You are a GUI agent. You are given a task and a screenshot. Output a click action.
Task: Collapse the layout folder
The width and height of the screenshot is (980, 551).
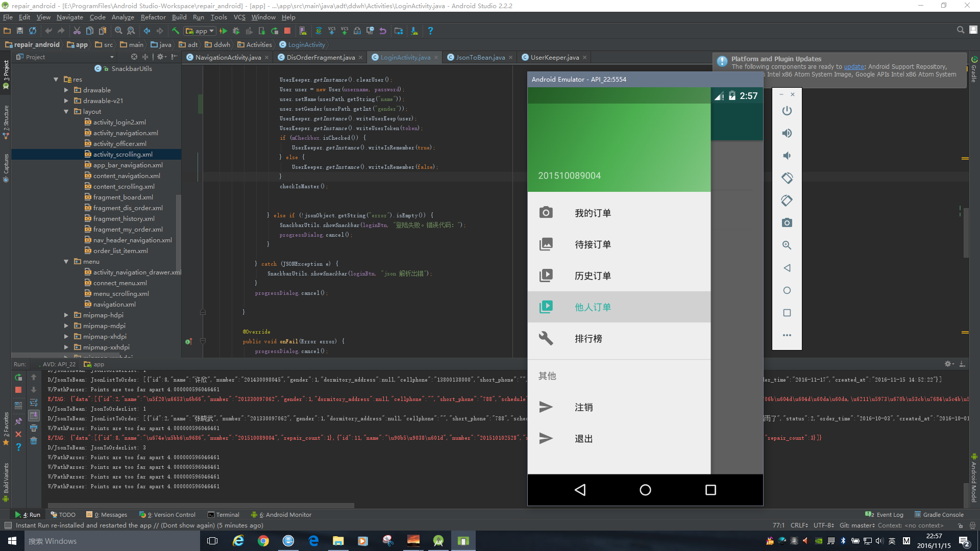tap(66, 112)
